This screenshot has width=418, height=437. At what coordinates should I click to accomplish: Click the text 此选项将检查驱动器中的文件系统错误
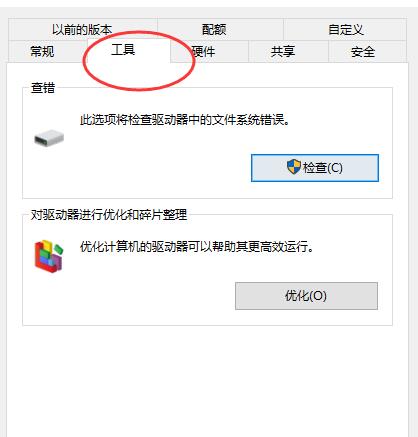[185, 120]
